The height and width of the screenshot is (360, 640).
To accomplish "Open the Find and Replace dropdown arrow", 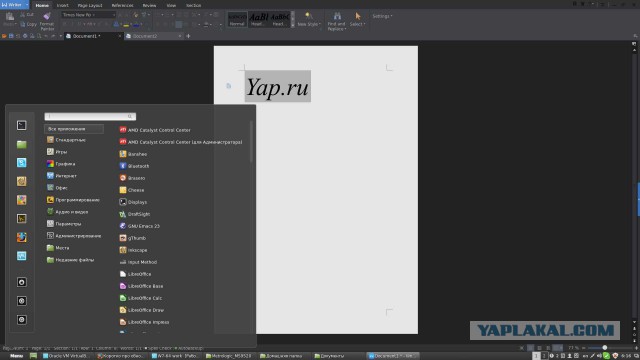I will [345, 29].
